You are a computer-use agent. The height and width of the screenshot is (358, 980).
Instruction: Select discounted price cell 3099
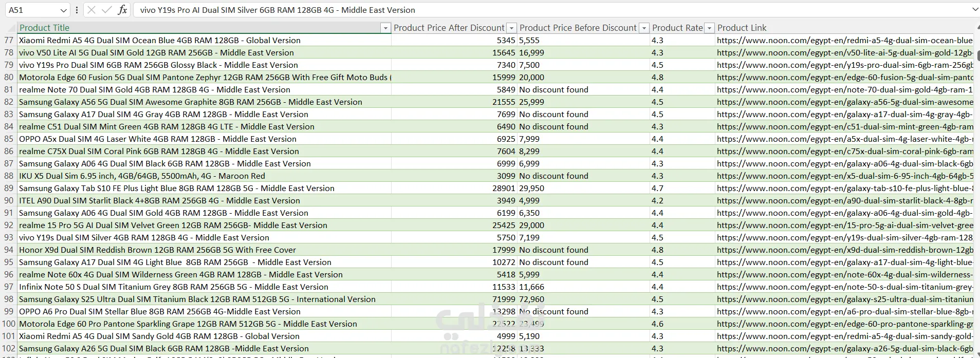[454, 176]
